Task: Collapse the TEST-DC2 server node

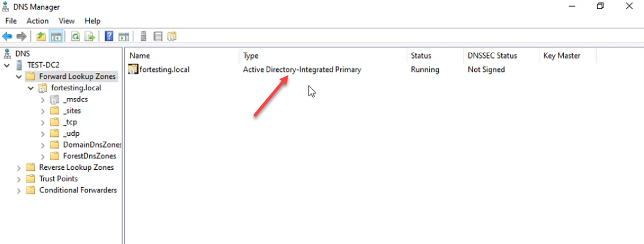Action: click(7, 65)
